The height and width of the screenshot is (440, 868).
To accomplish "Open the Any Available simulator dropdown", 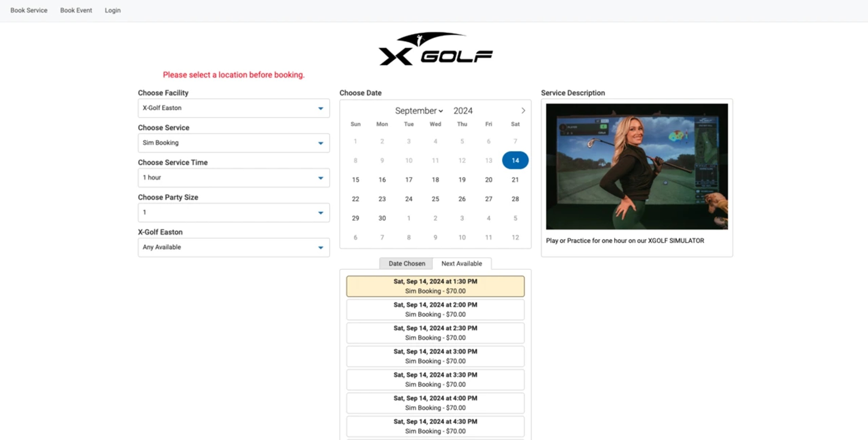I will pos(234,247).
